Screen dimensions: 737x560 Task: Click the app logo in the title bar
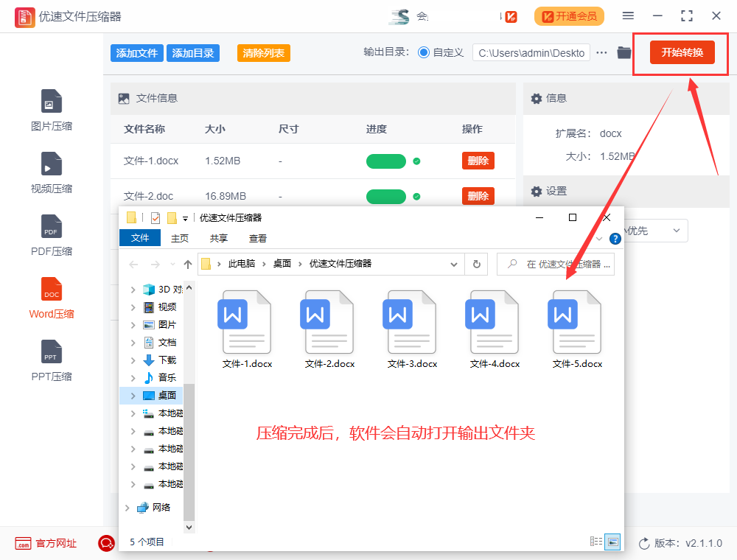pos(24,18)
